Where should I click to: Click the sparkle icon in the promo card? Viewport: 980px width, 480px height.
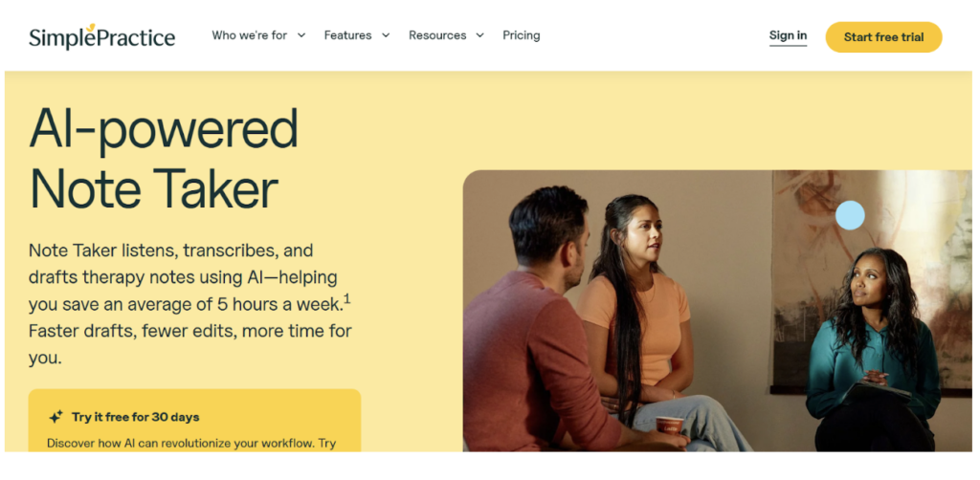click(56, 417)
